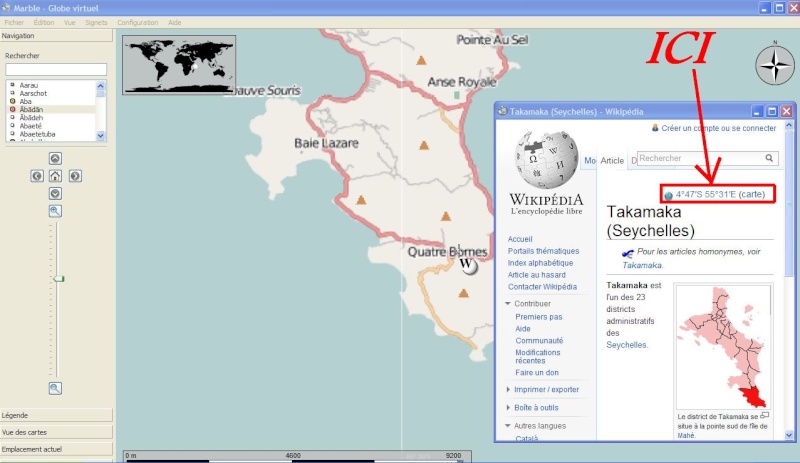Screen dimensions: 800x463
Task: Expand the Emplacement actuel panel
Action: (56, 449)
